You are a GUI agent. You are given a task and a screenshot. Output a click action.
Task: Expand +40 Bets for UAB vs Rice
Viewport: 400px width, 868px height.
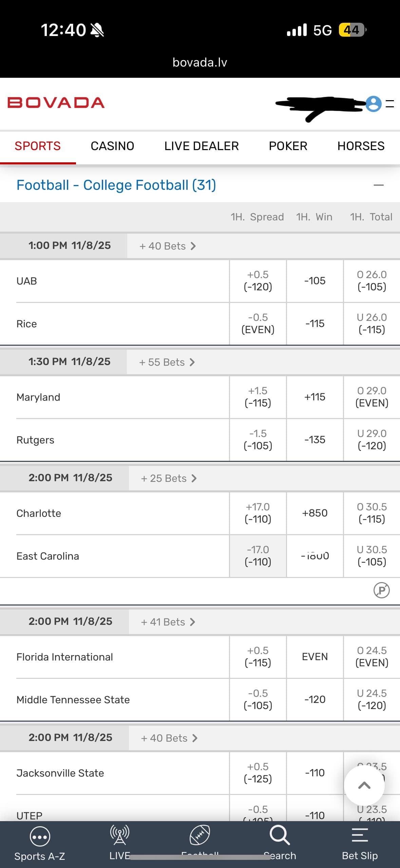168,246
